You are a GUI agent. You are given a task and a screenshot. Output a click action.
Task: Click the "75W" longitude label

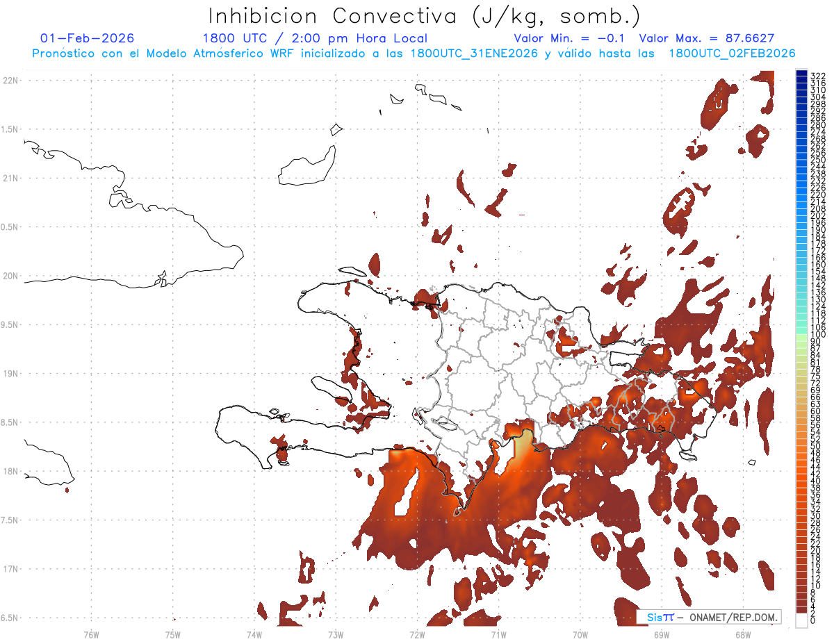pos(173,634)
